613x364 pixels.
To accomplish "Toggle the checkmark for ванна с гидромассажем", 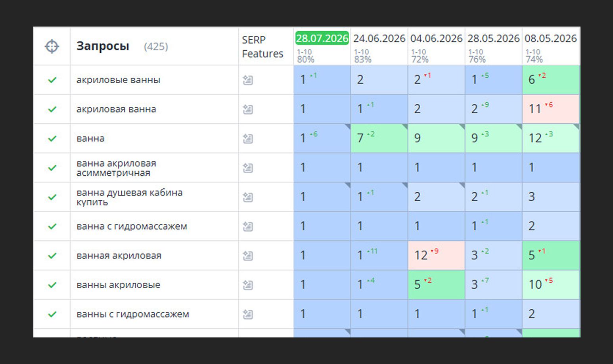I will click(52, 226).
